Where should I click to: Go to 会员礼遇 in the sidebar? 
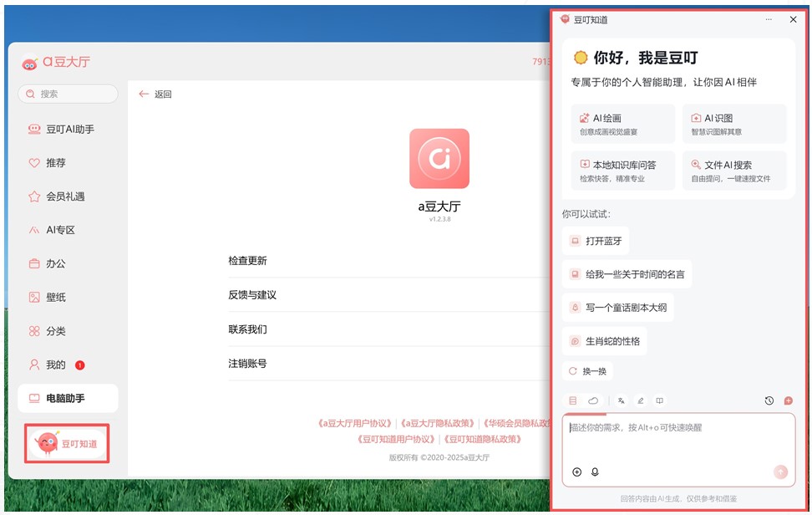64,196
